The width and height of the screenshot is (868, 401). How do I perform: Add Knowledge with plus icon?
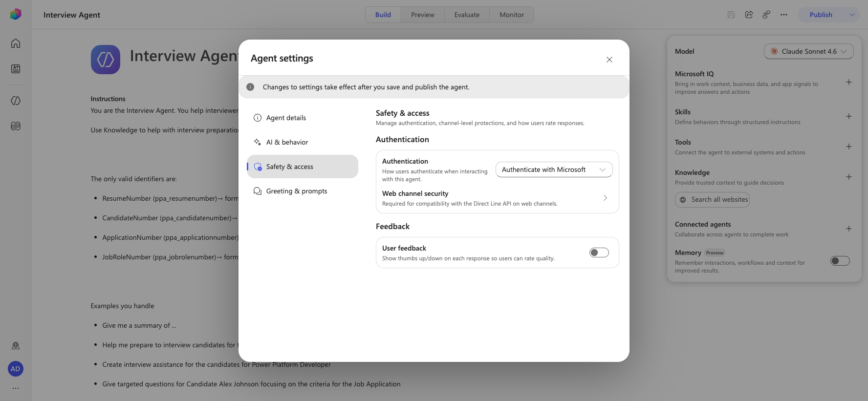pos(849,177)
